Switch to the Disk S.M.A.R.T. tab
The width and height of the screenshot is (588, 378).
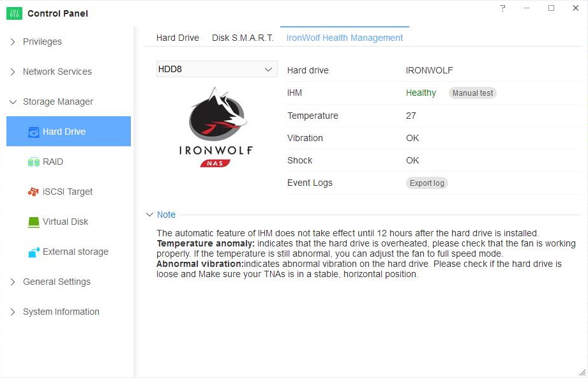click(x=243, y=38)
